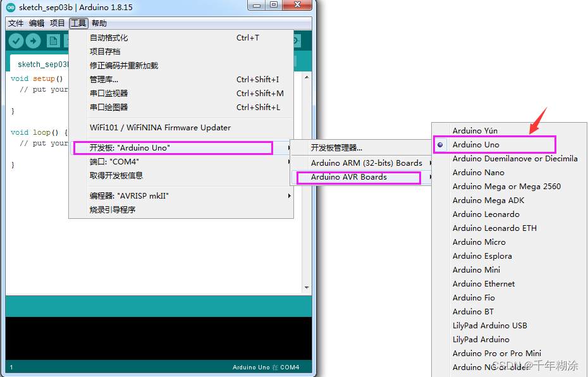Close the open 工具 menu

coord(78,23)
